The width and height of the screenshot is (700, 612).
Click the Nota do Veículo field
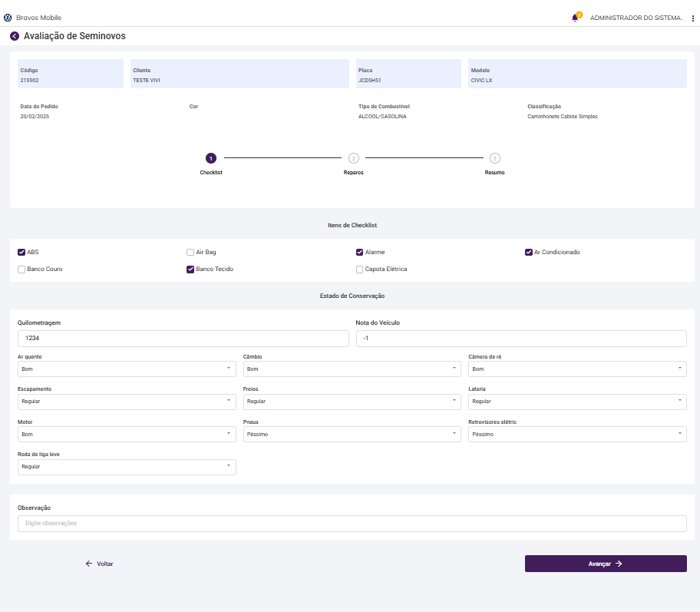[x=521, y=339]
